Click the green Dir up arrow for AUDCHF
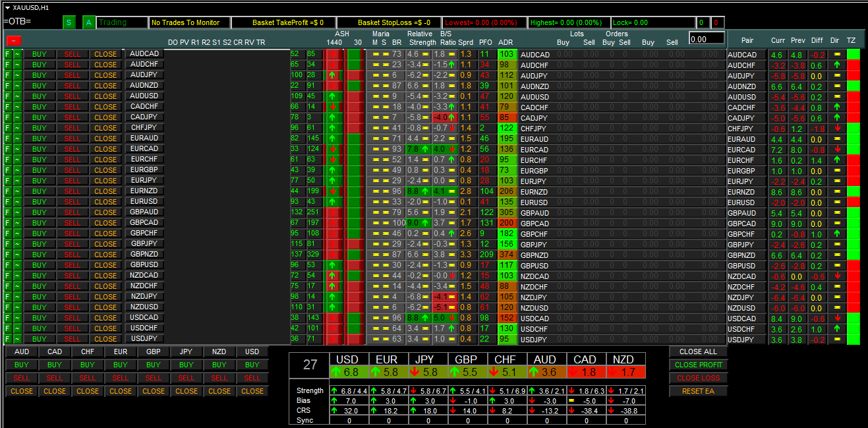868x428 pixels. pyautogui.click(x=837, y=65)
